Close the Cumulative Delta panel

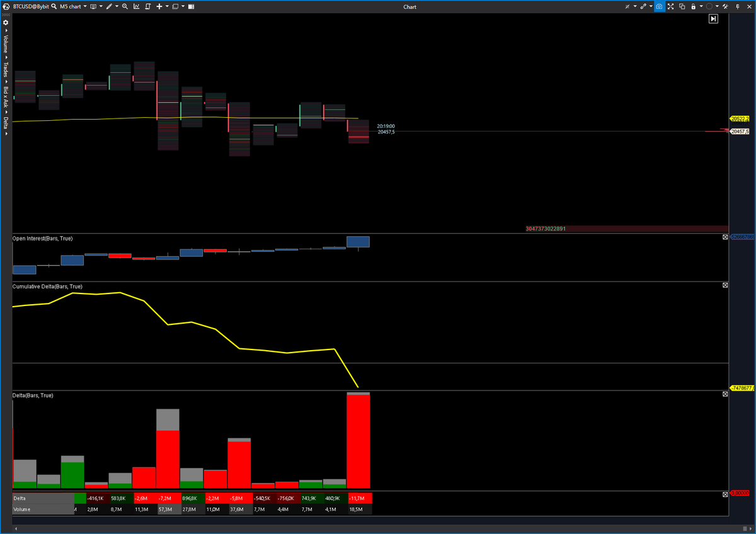(725, 285)
